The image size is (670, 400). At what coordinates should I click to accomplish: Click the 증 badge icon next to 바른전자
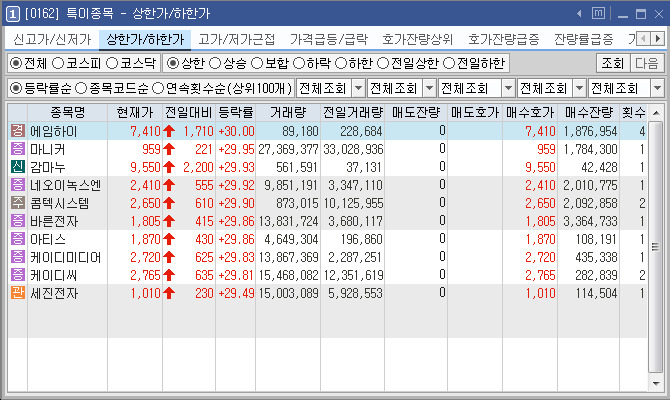pos(18,221)
